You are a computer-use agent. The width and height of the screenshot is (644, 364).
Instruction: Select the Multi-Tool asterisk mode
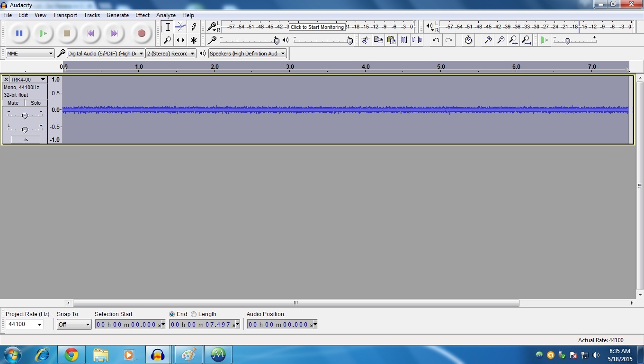point(193,40)
